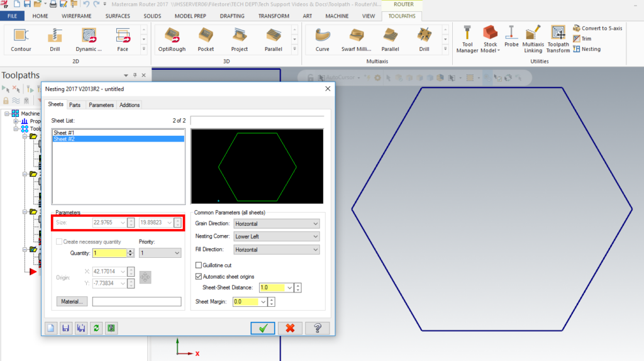This screenshot has width=644, height=361.
Task: Click the Help question mark button
Action: point(318,328)
